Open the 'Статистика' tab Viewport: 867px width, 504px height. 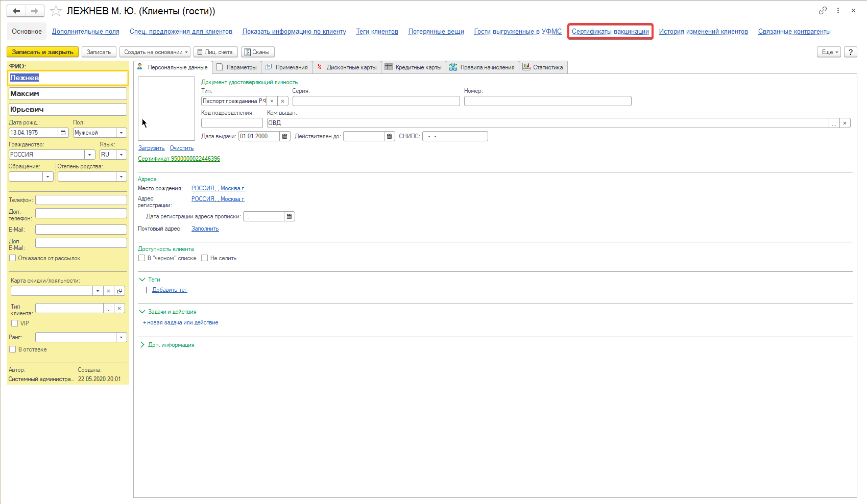543,67
